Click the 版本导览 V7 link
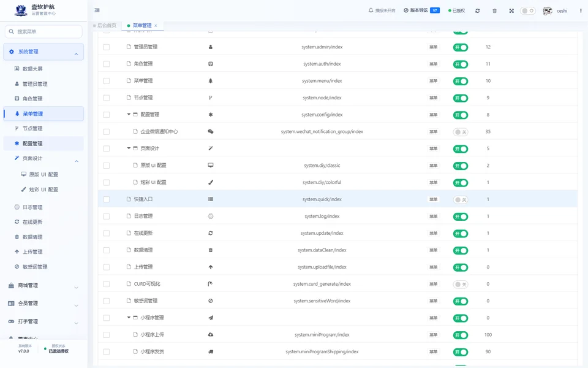This screenshot has width=588, height=368. pyautogui.click(x=421, y=10)
